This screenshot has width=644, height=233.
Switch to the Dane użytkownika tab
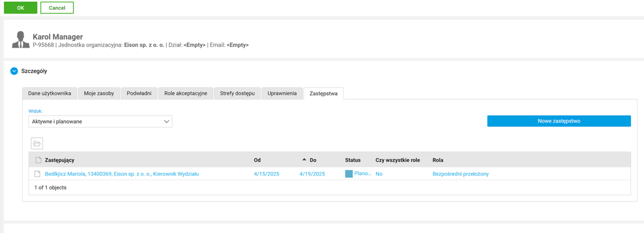tap(49, 94)
